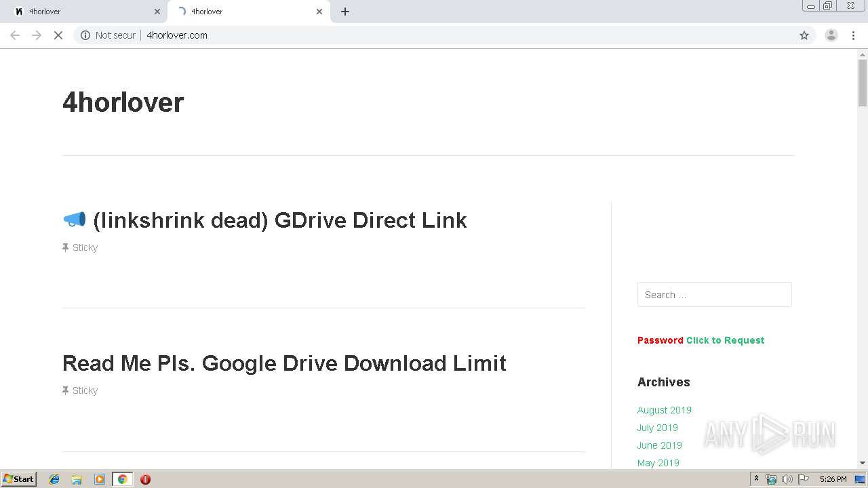Open the media player taskbar icon

pos(100,479)
